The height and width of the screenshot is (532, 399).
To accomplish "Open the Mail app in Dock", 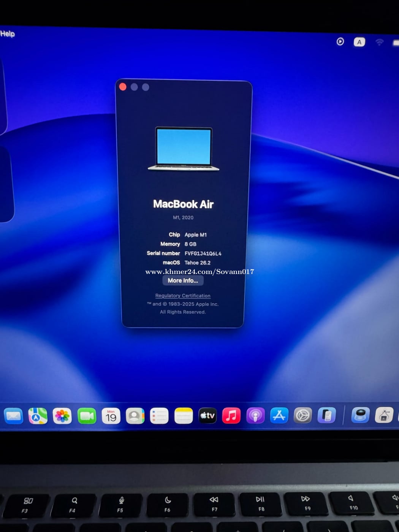I will 14,416.
